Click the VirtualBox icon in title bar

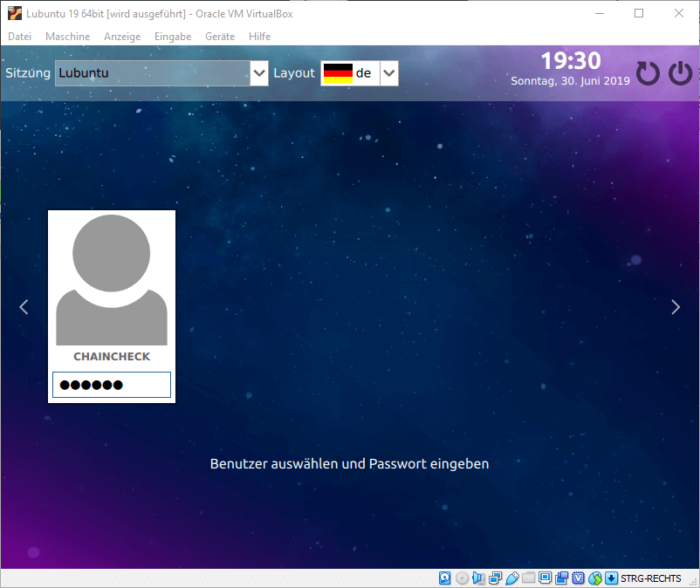(x=15, y=13)
